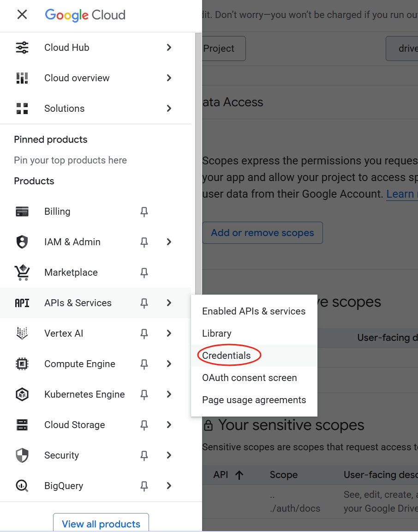Expand the Security submenu chevron

click(169, 455)
